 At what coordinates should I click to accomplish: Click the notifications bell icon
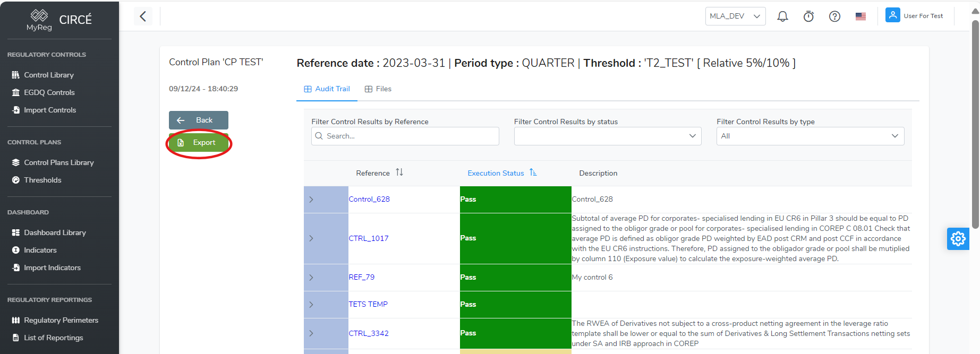(782, 16)
